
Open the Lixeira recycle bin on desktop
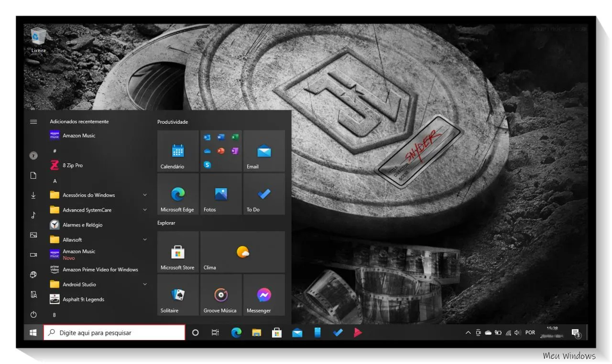(x=38, y=39)
